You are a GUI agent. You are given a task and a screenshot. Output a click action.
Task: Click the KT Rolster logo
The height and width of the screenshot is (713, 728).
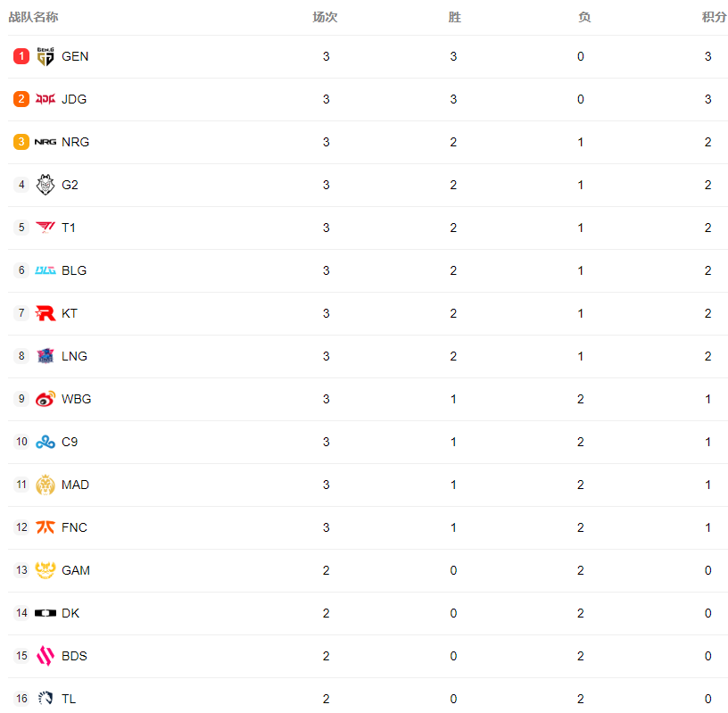pyautogui.click(x=45, y=313)
